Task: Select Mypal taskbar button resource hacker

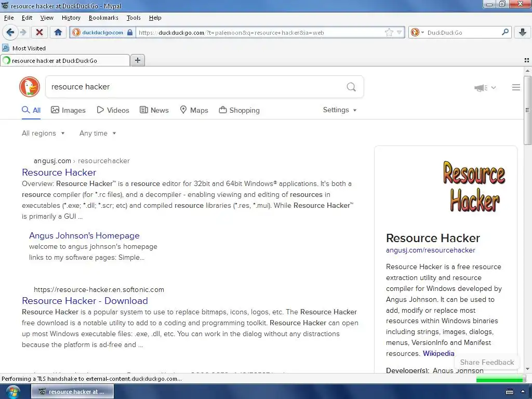Action: pyautogui.click(x=73, y=392)
